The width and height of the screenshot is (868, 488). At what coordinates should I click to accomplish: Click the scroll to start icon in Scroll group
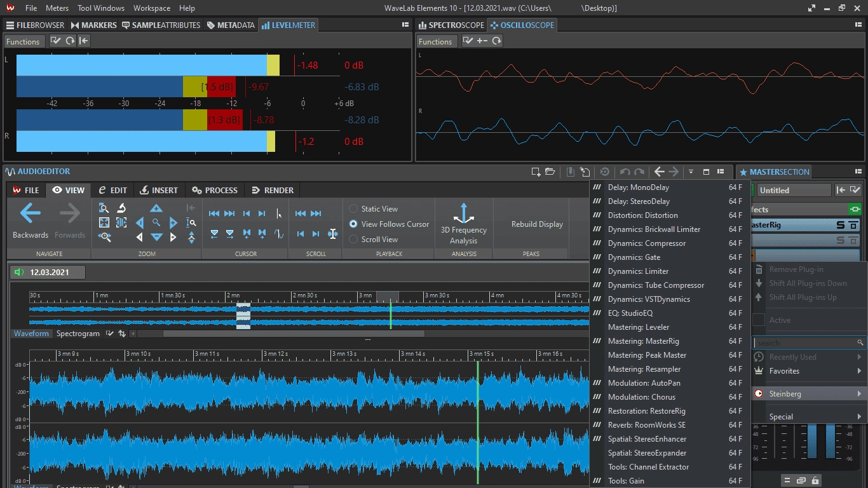(301, 213)
